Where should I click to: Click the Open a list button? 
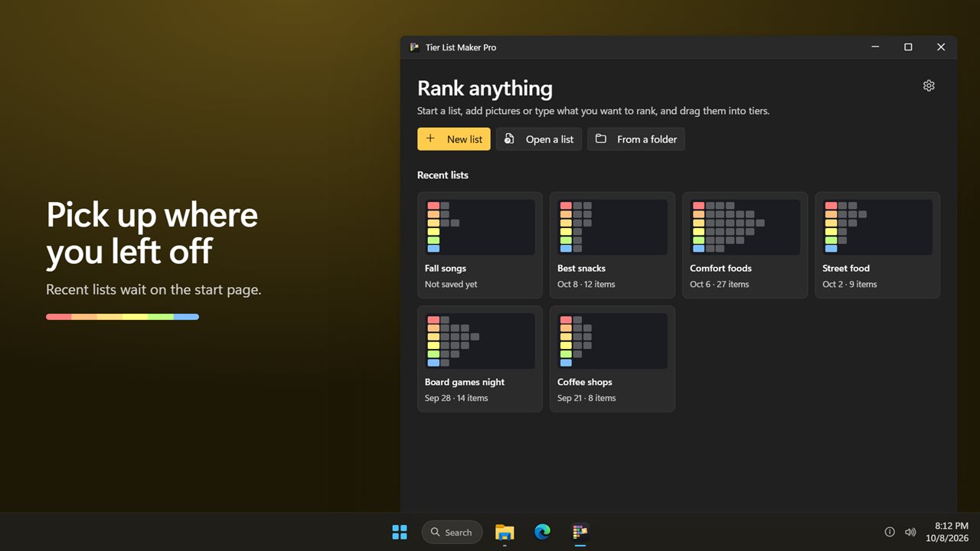tap(539, 139)
